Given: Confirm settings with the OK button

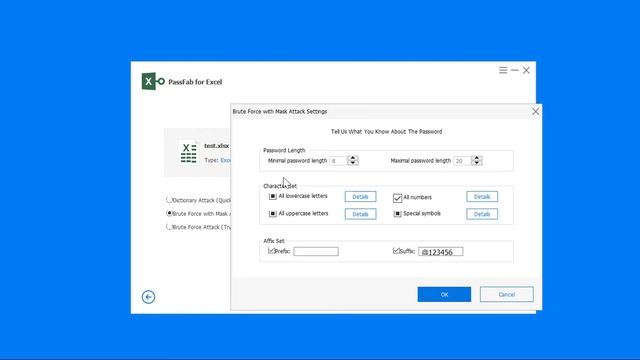Looking at the screenshot, I should pyautogui.click(x=444, y=294).
